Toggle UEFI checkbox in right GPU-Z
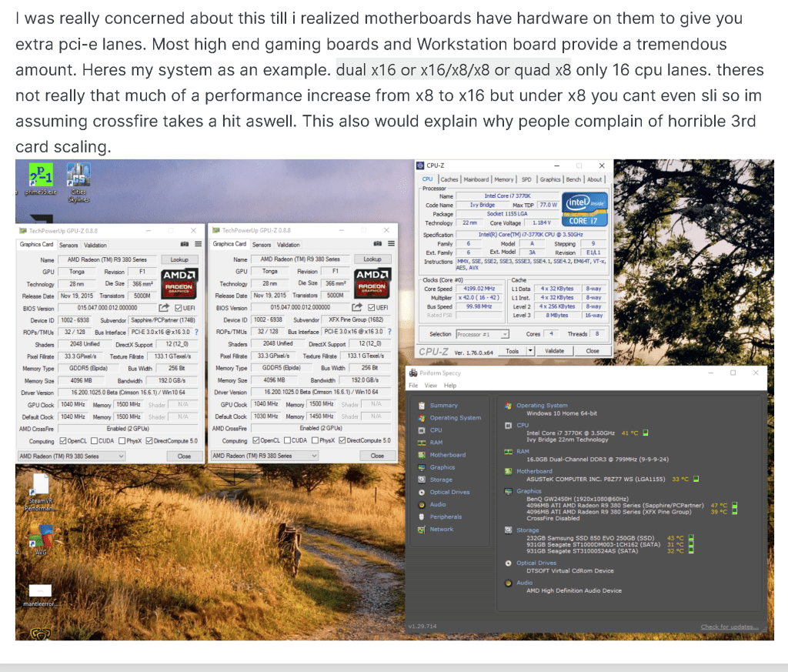 [x=371, y=307]
